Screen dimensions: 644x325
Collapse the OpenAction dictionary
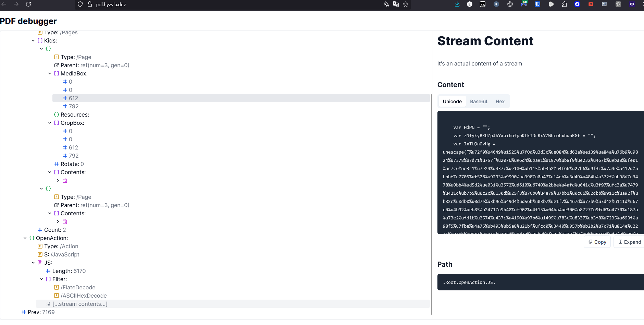[x=25, y=238]
